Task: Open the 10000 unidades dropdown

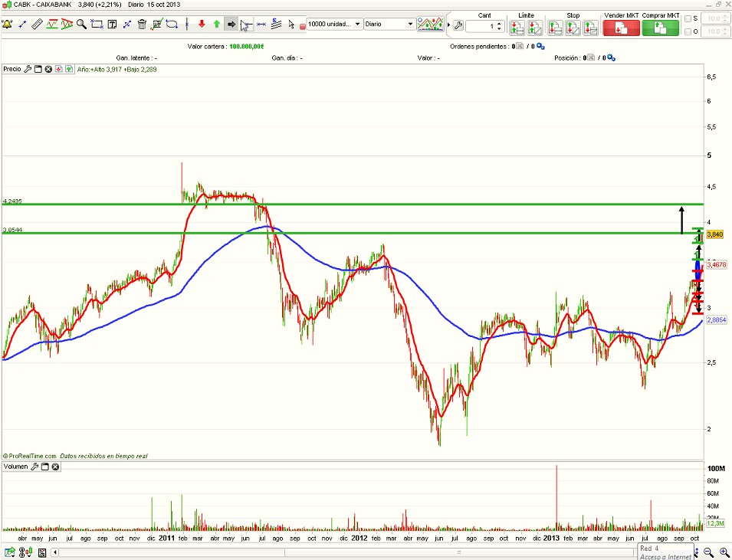Action: coord(334,24)
